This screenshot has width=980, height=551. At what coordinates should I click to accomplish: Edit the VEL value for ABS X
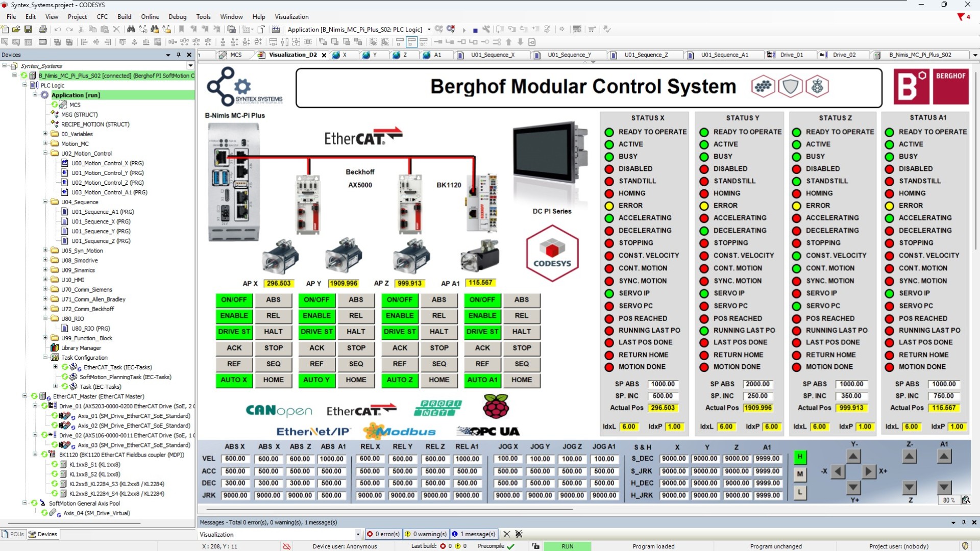pos(235,458)
